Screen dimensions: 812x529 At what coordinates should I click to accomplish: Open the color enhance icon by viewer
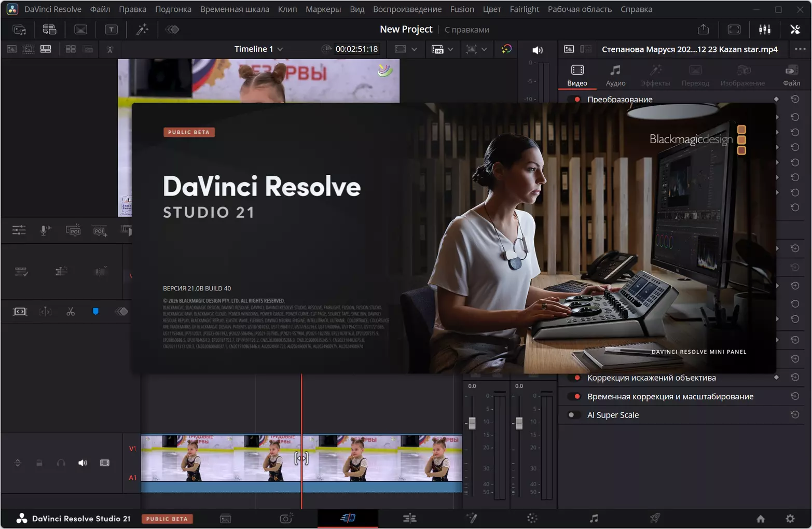point(506,49)
